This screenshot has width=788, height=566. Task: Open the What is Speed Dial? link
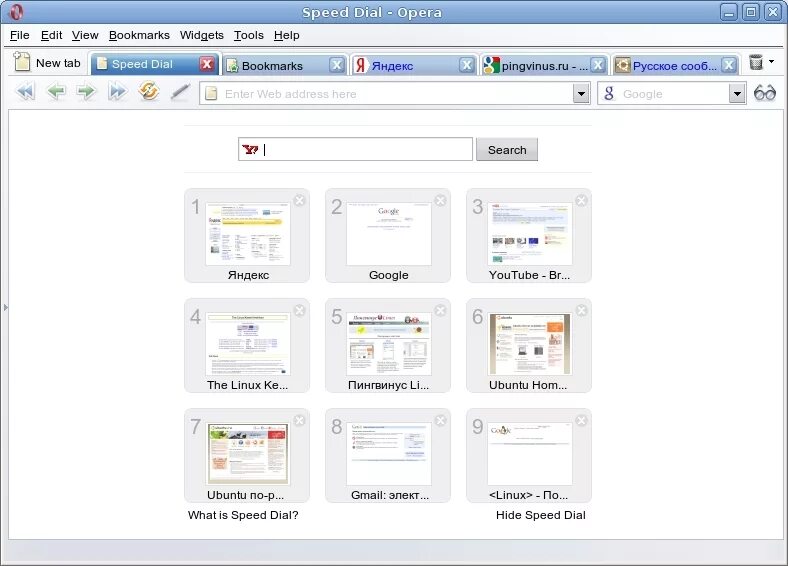(243, 515)
